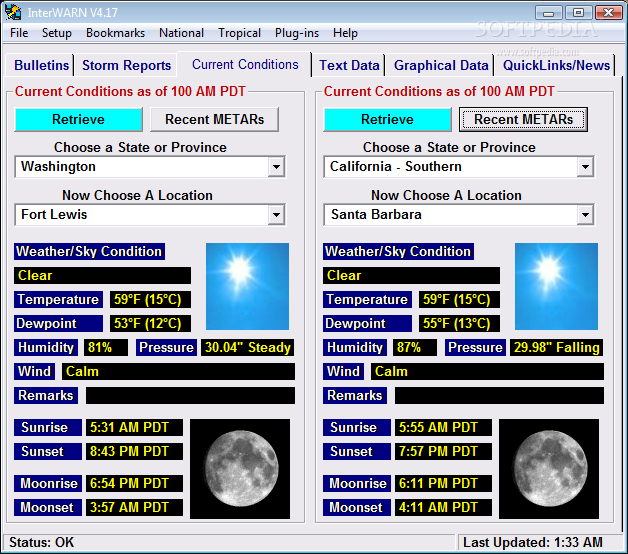
Task: Open the File menu
Action: pyautogui.click(x=19, y=33)
